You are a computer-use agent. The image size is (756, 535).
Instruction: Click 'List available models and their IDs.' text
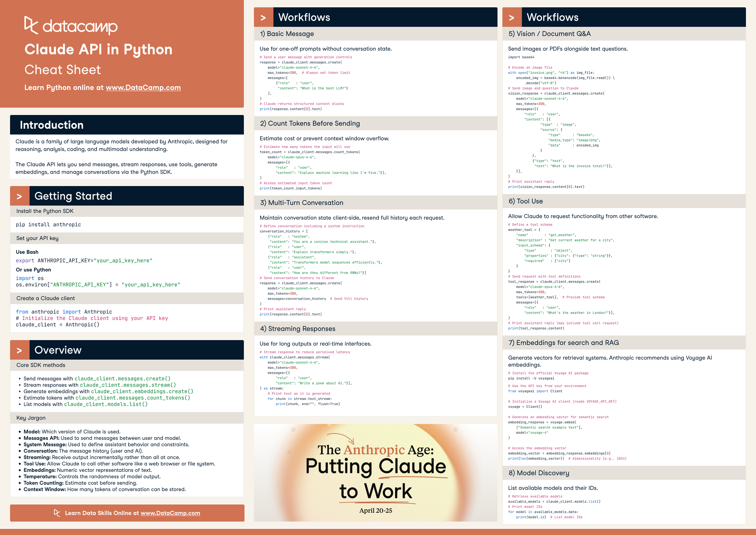click(553, 488)
